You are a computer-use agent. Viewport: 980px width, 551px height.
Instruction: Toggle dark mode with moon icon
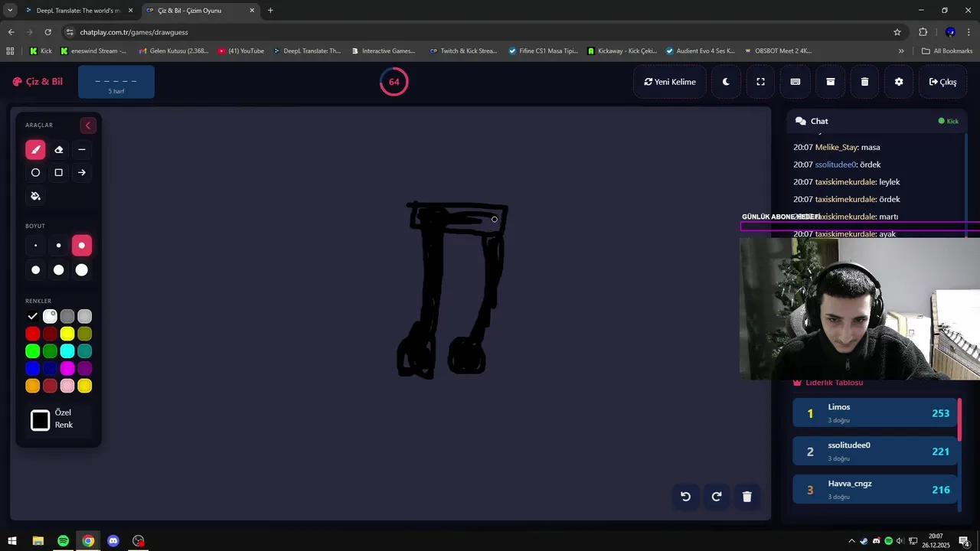pos(726,82)
